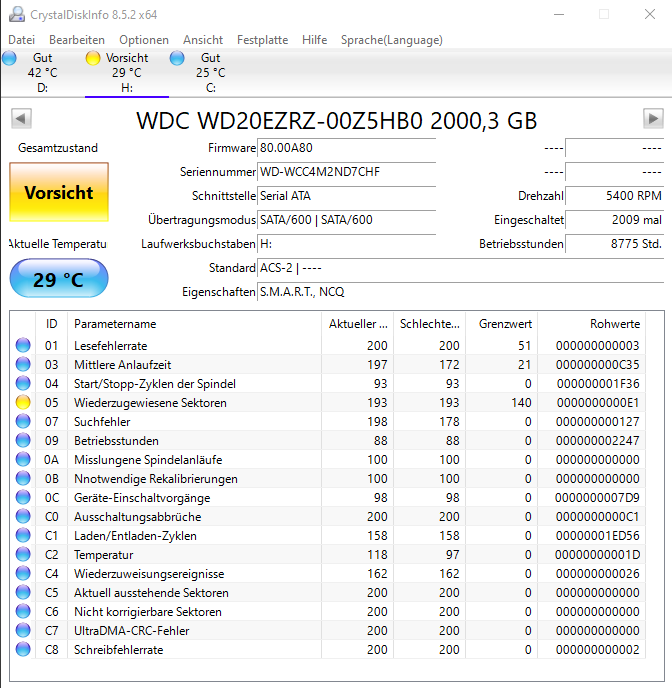
Task: Click the Rohwerte column header
Action: 591,324
